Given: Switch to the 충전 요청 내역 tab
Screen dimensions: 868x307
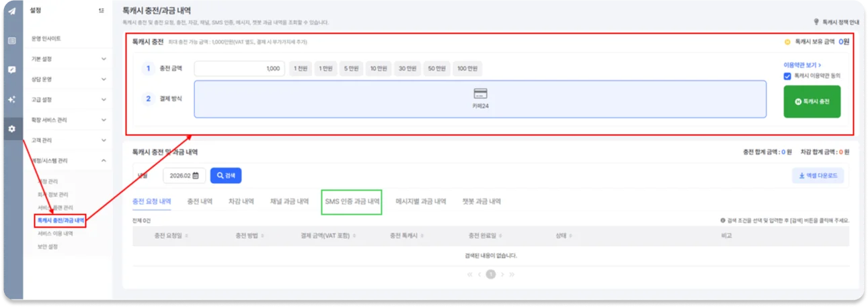Looking at the screenshot, I should [152, 201].
